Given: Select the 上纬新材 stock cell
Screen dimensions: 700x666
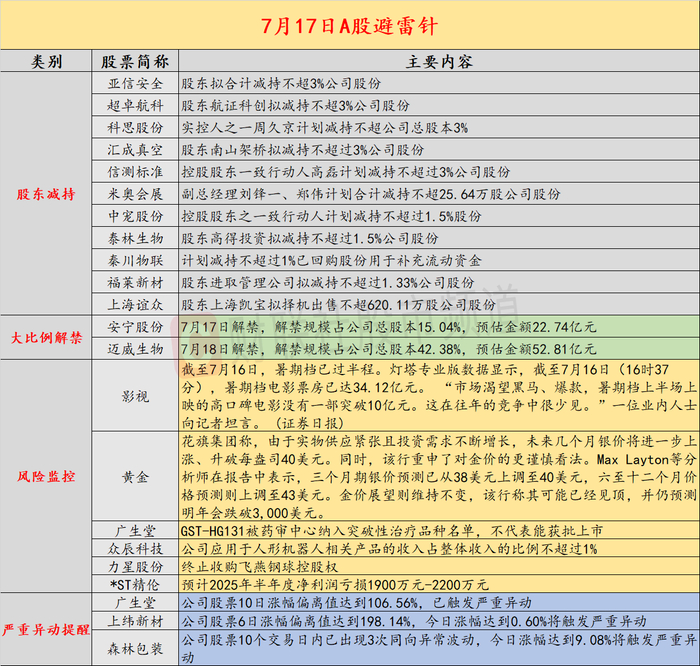Looking at the screenshot, I should (135, 620).
